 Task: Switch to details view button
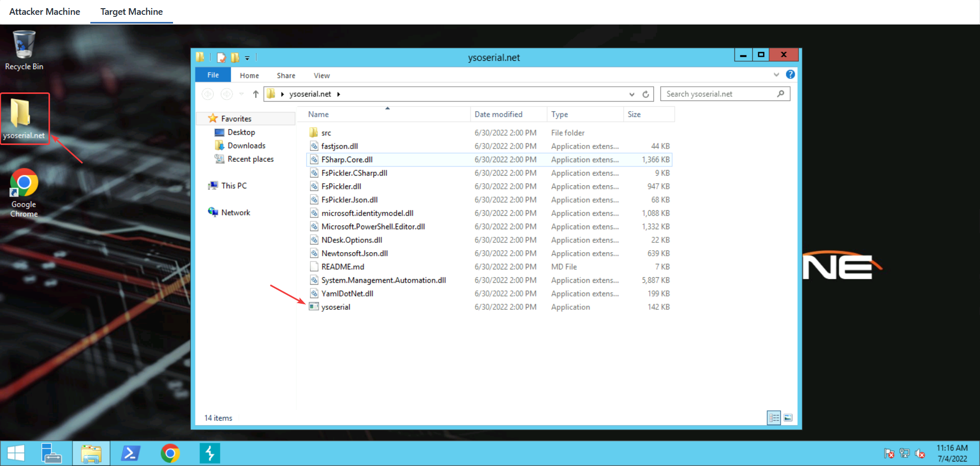[774, 418]
